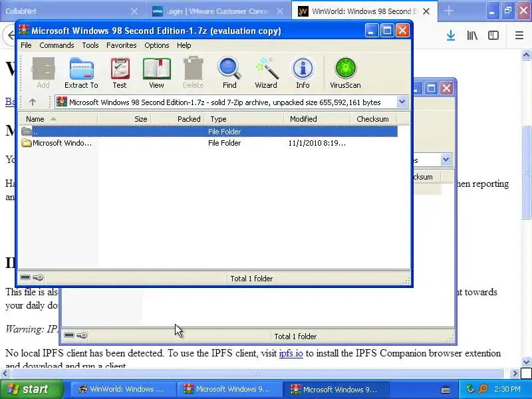Click the browser vertical scrollbar thumb
Screen dimensions: 532x399
pos(526,172)
